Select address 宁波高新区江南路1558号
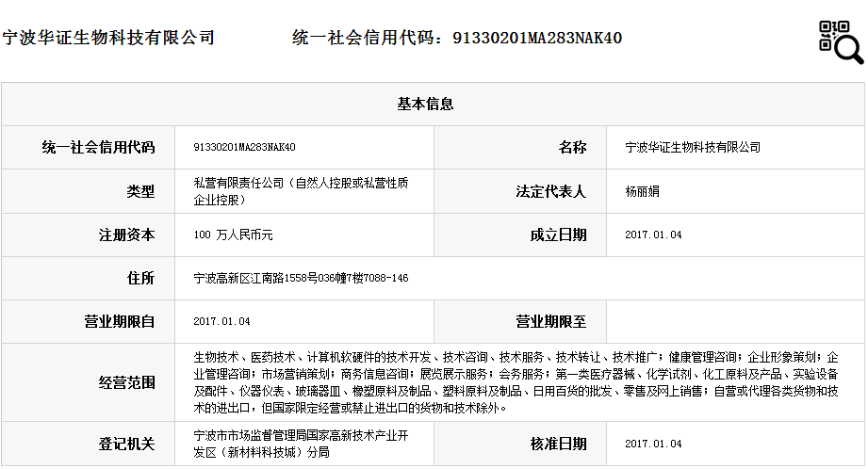 click(x=301, y=278)
